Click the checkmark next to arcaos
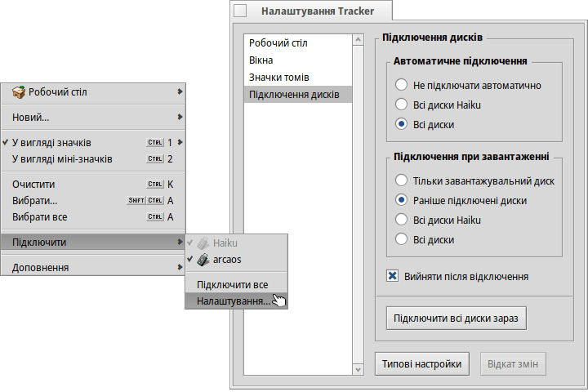Image resolution: width=588 pixels, height=392 pixels. tap(190, 259)
